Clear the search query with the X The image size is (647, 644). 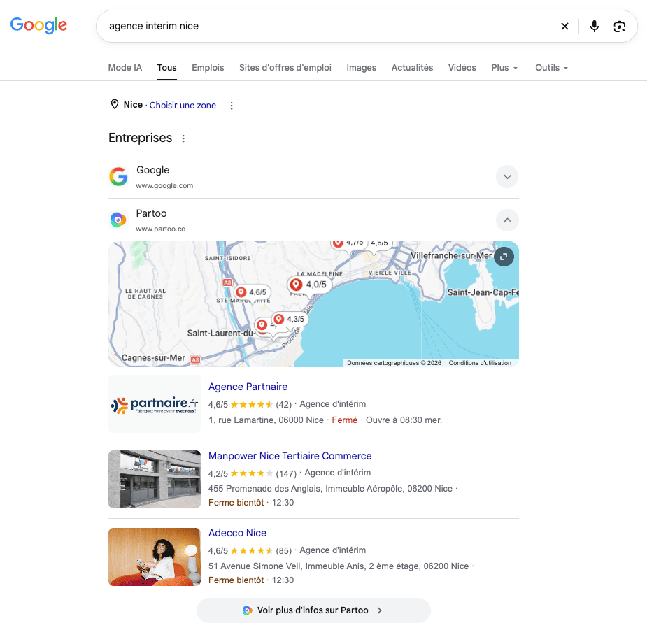(x=565, y=26)
